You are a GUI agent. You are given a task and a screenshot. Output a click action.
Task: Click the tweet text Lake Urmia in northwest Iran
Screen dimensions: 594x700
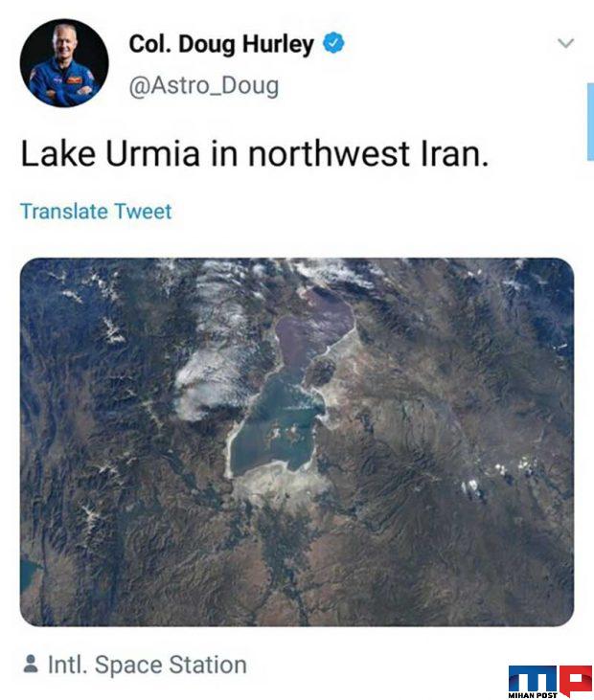255,154
